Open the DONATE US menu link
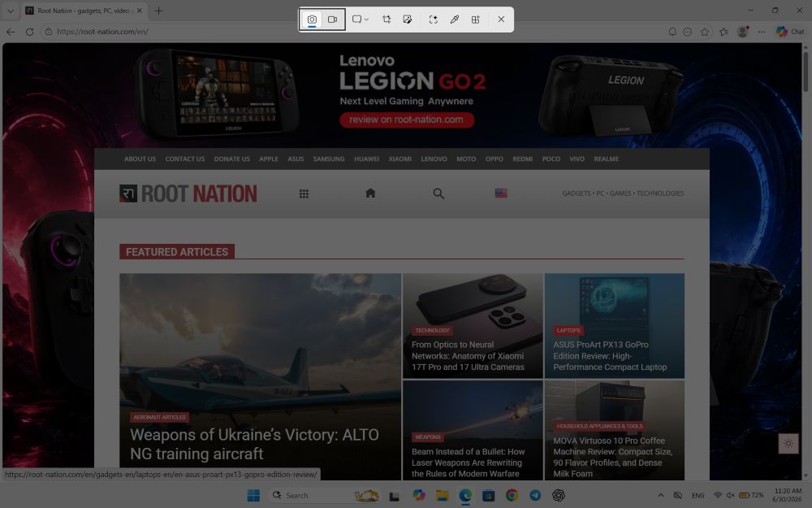 232,159
